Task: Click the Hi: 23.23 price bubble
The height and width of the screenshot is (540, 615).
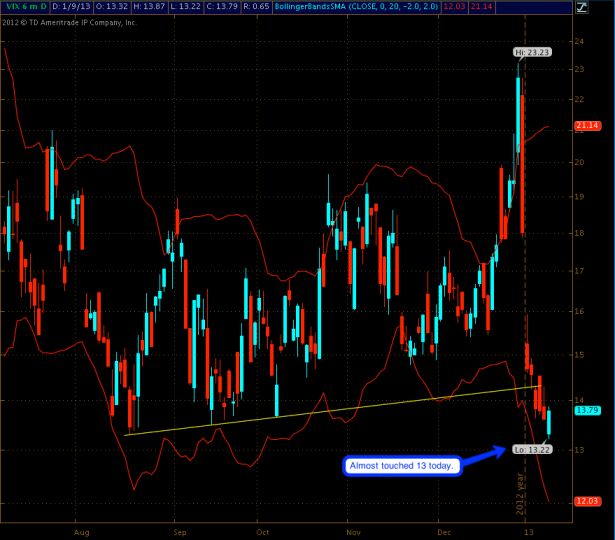Action: pyautogui.click(x=532, y=50)
